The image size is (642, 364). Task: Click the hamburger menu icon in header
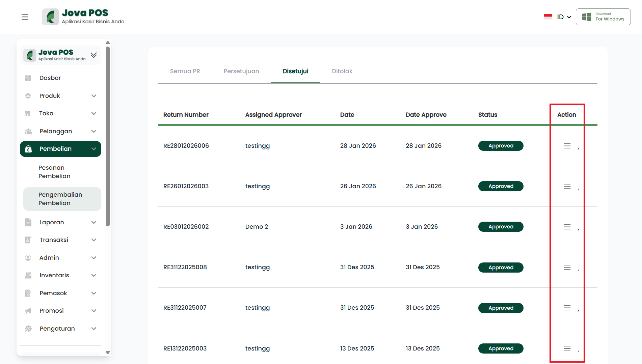coord(25,17)
